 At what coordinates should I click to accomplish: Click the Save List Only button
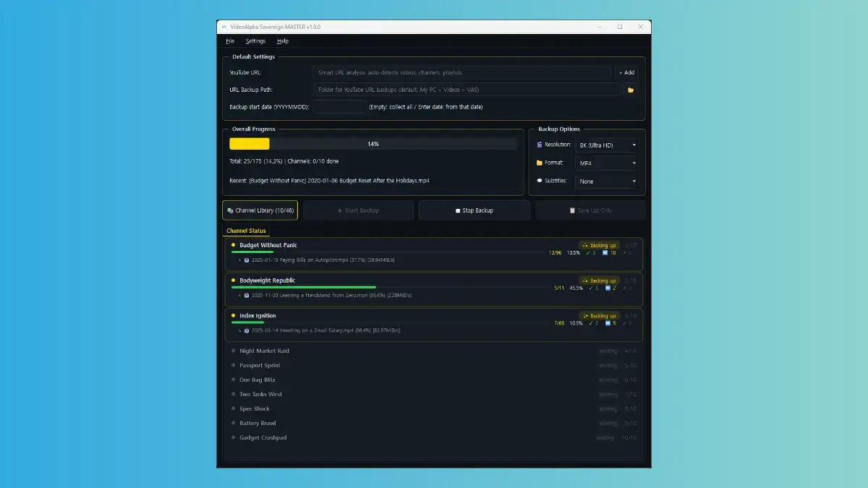pyautogui.click(x=590, y=210)
